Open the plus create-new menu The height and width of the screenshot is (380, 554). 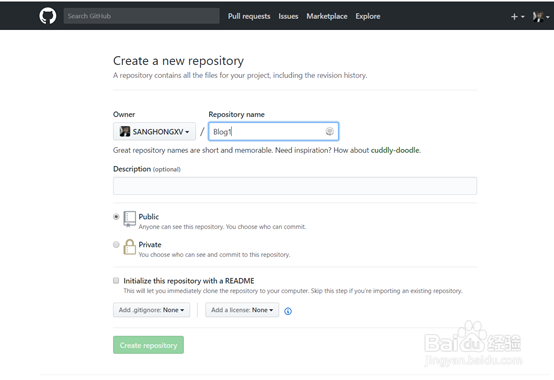pyautogui.click(x=517, y=17)
